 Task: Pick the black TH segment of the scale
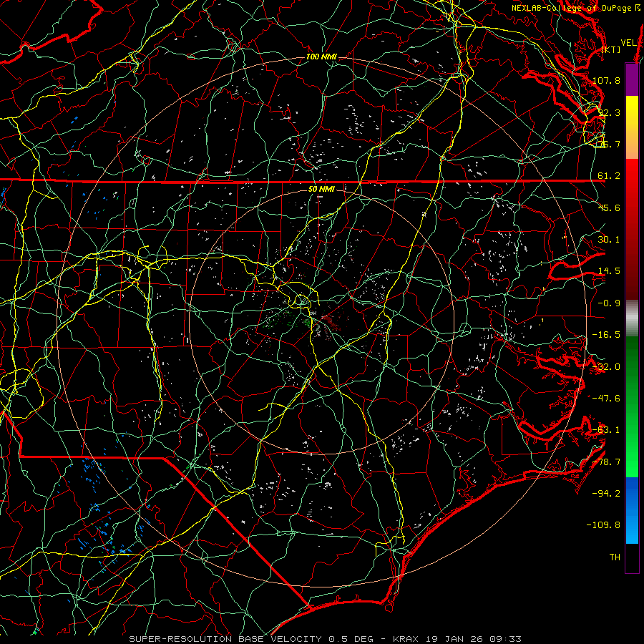[632, 558]
